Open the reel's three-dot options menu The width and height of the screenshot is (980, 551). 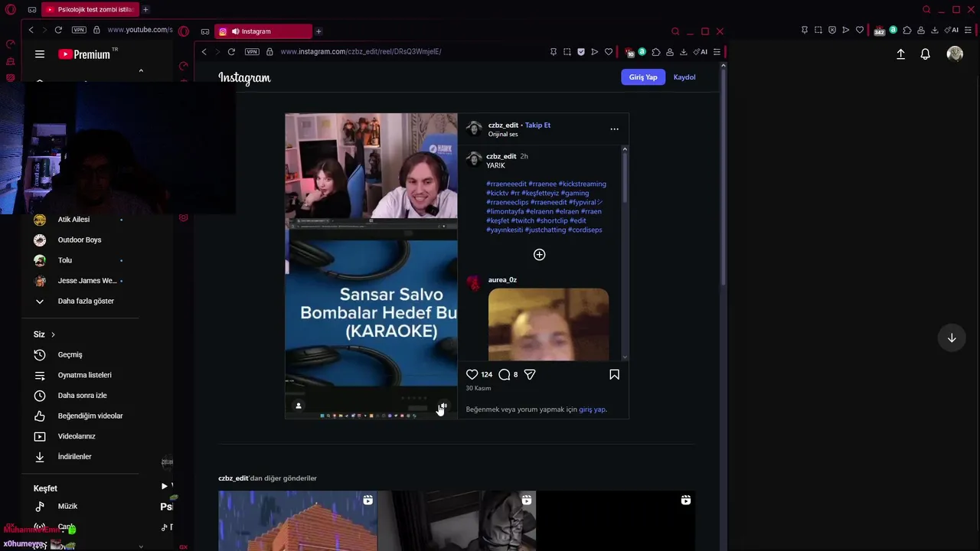click(614, 129)
